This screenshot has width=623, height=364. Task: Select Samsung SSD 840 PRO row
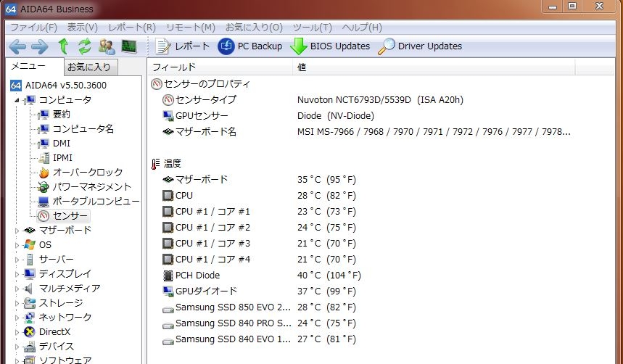click(x=259, y=323)
